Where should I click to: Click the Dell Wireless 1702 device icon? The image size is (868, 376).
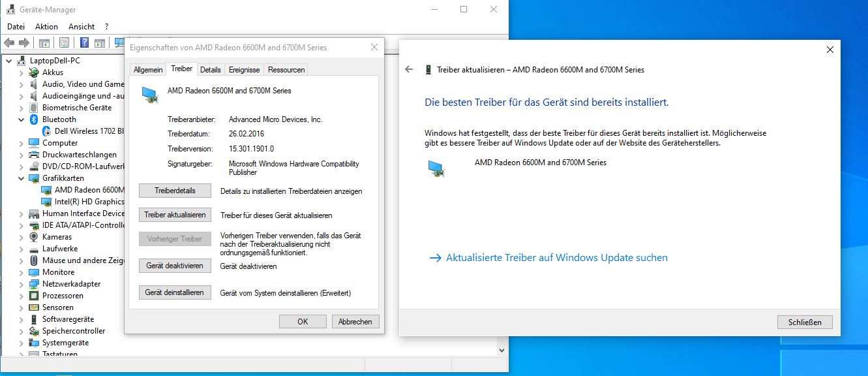point(47,131)
